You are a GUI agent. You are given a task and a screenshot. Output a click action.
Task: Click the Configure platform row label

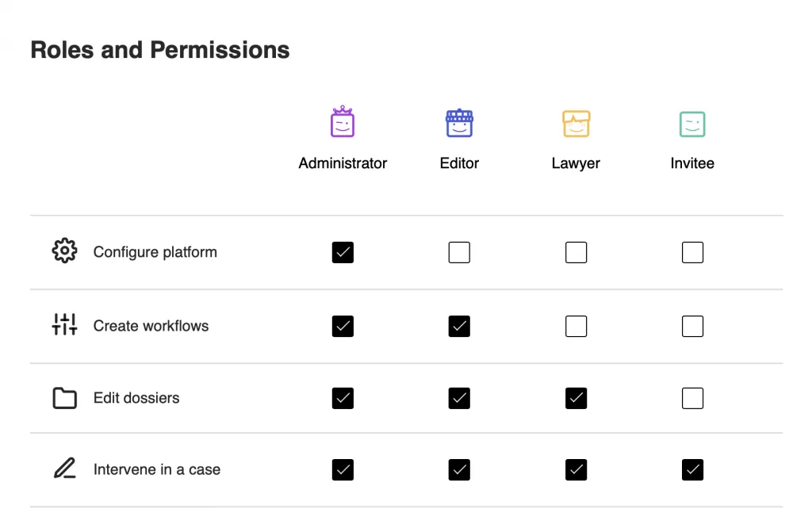click(x=155, y=252)
